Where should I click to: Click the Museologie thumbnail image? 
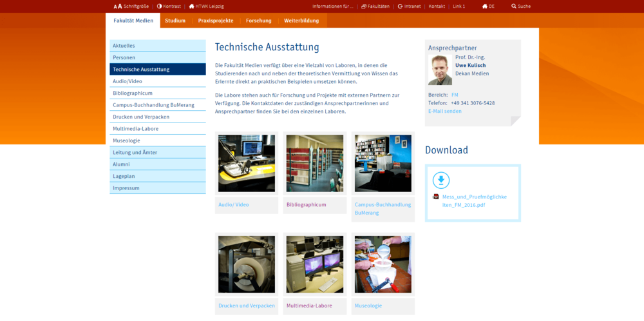(383, 264)
